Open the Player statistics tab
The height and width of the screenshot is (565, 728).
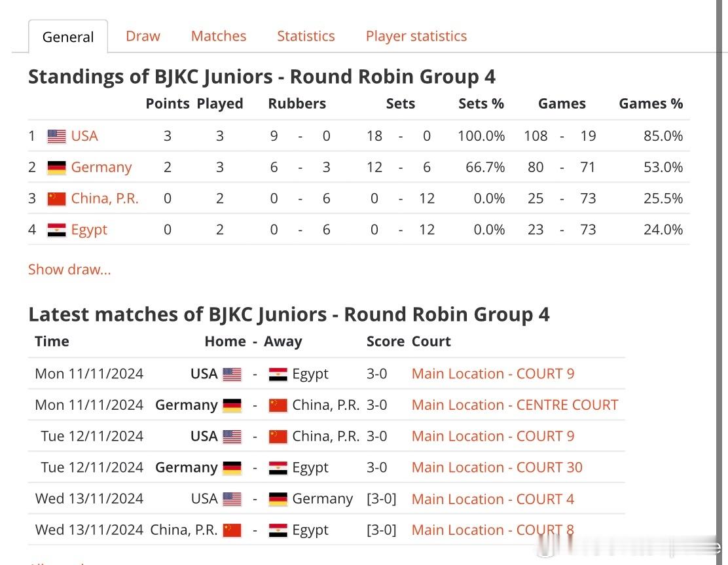[416, 36]
